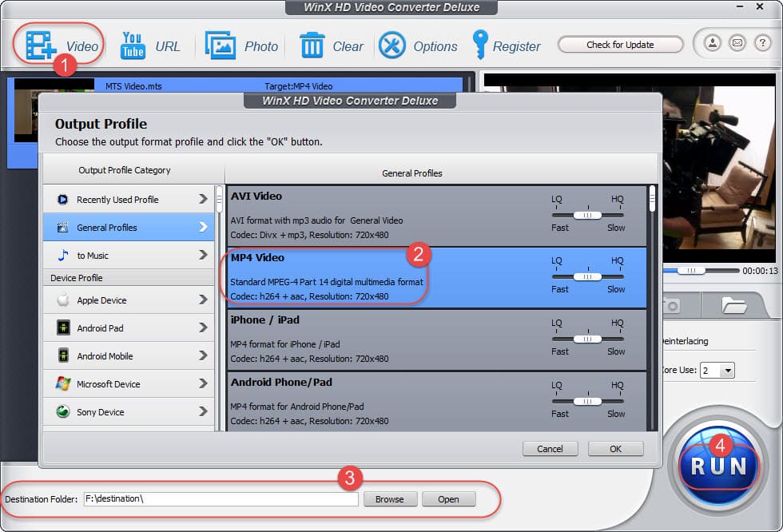783x532 pixels.
Task: Click the user account icon
Action: (x=713, y=43)
